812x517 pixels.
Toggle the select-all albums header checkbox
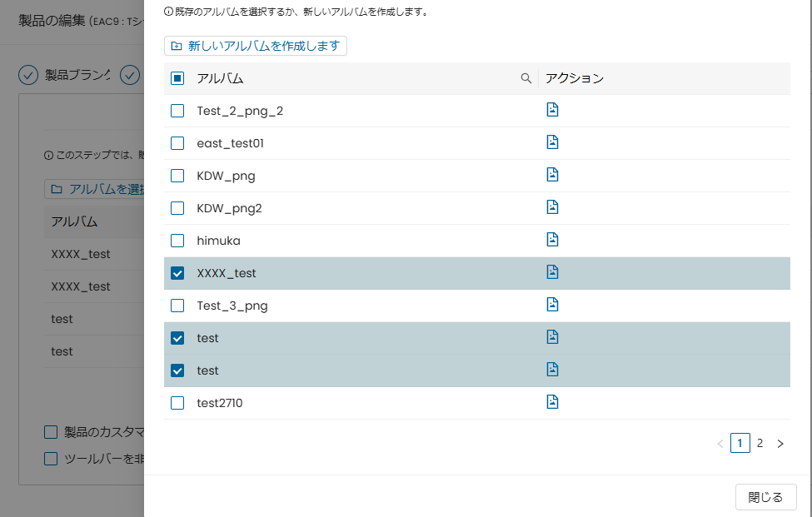point(177,78)
